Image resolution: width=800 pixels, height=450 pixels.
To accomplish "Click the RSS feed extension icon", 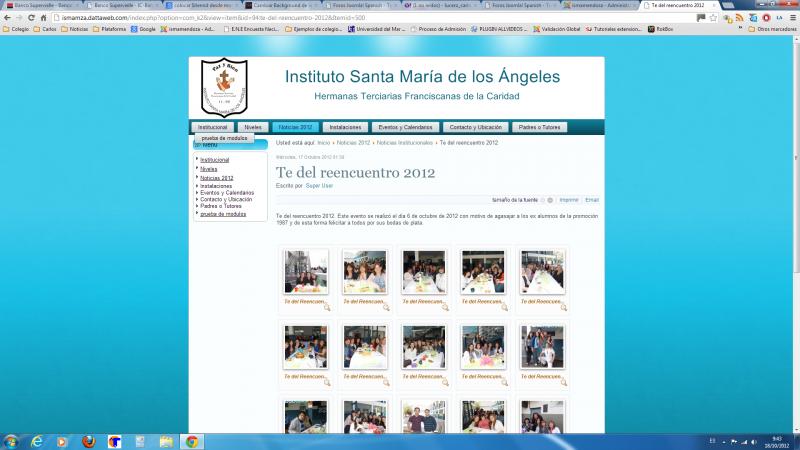I will tap(740, 18).
